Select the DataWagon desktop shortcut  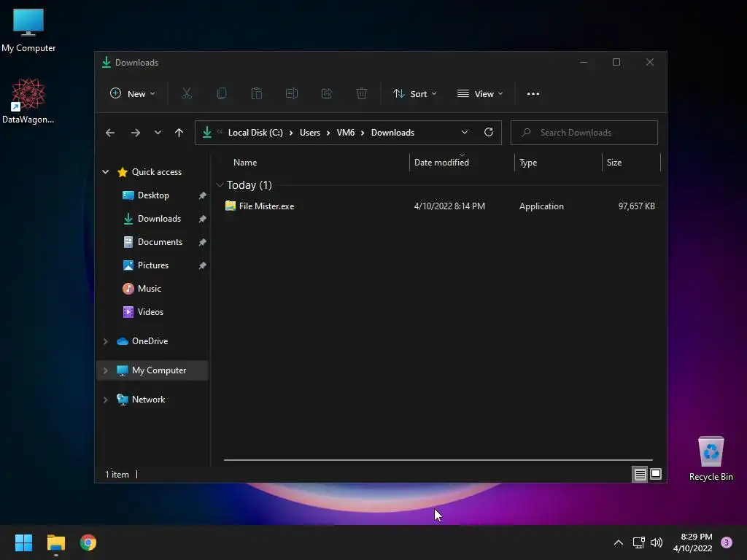point(28,101)
